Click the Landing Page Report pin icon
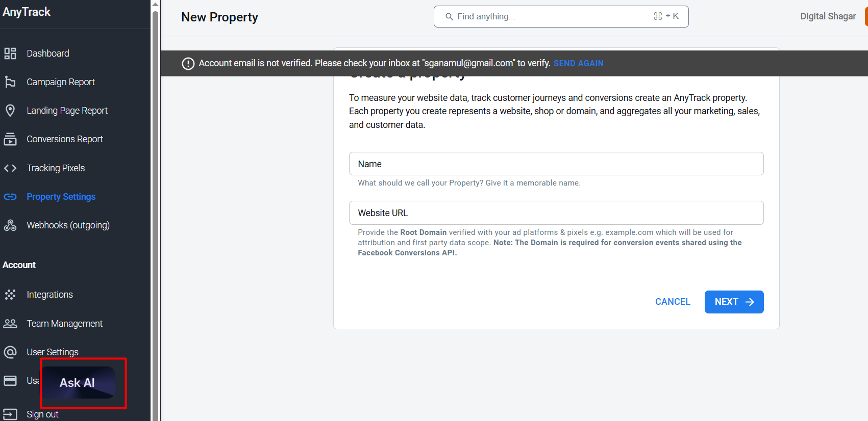Screen dimensions: 868x421 tap(10, 111)
